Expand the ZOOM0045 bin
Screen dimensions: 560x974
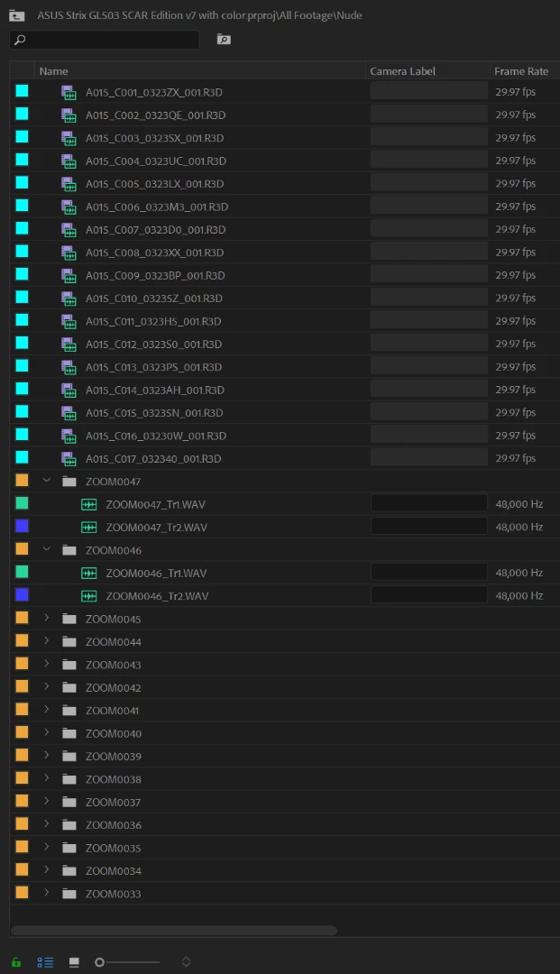[x=47, y=618]
